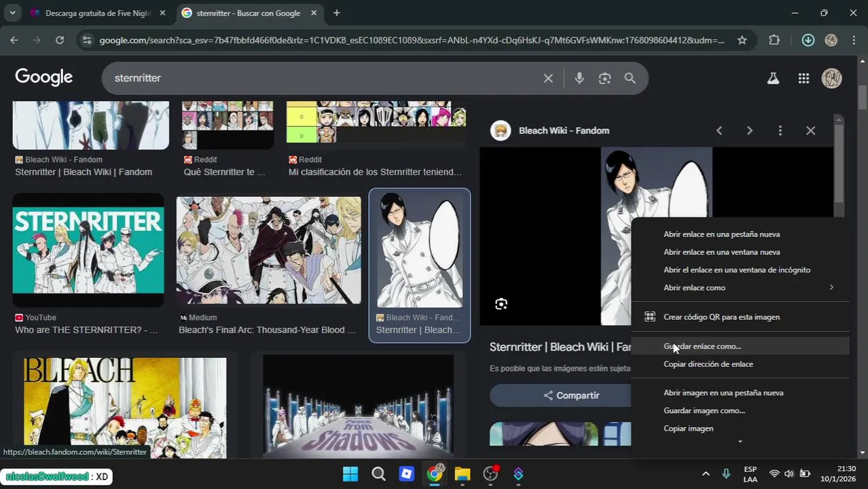Search by image with Lens camera icon
This screenshot has height=489, width=868.
click(604, 78)
